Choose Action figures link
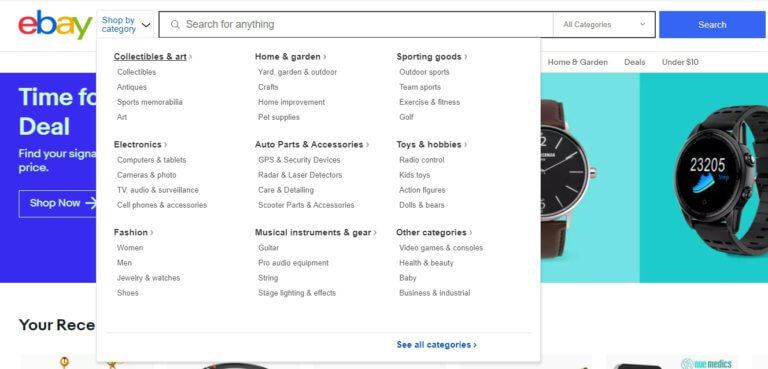 422,190
